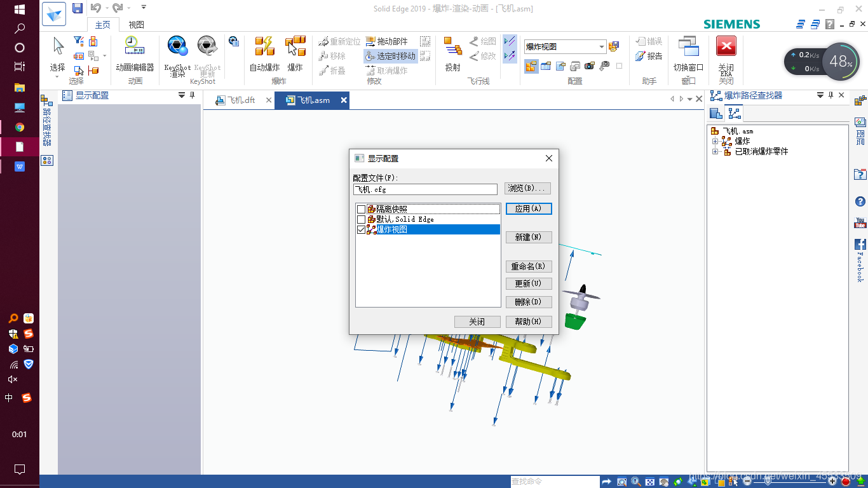The image size is (868, 488).
Task: Select the 爆炸 explode tool
Action: tap(295, 53)
